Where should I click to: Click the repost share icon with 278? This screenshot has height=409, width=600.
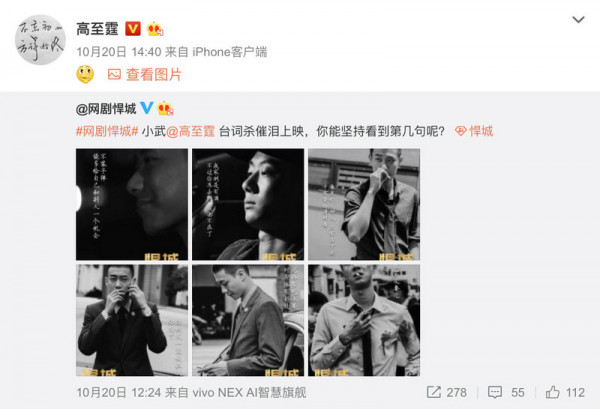point(447,392)
